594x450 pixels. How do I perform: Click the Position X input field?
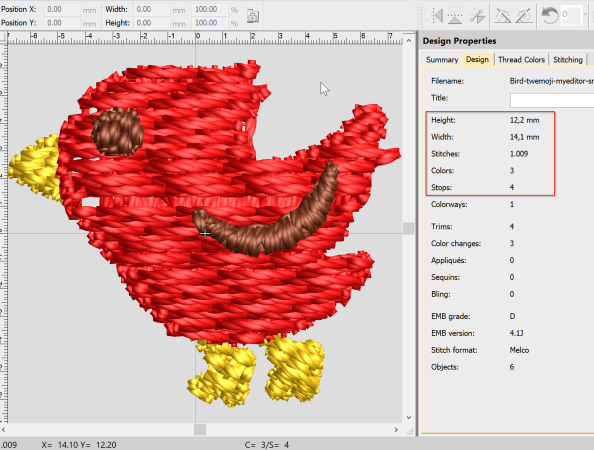(62, 9)
